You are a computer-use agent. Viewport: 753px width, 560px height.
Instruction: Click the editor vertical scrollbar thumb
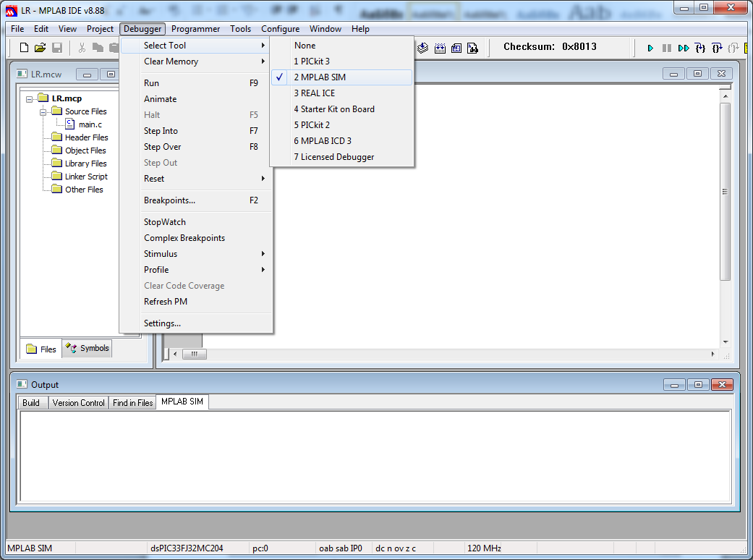725,191
